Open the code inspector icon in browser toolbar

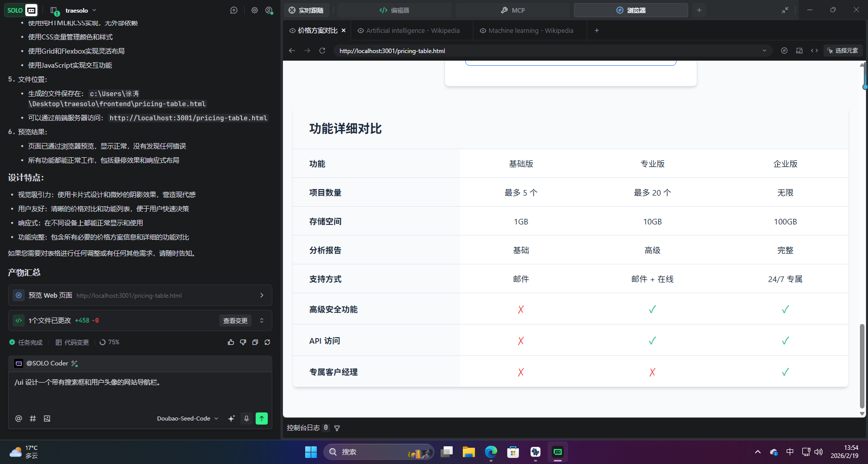point(814,51)
